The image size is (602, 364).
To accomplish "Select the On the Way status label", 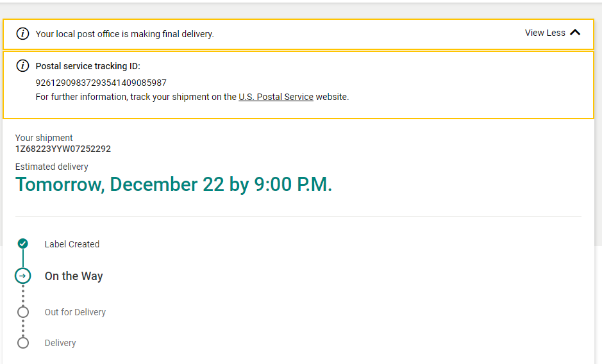I will pos(74,276).
